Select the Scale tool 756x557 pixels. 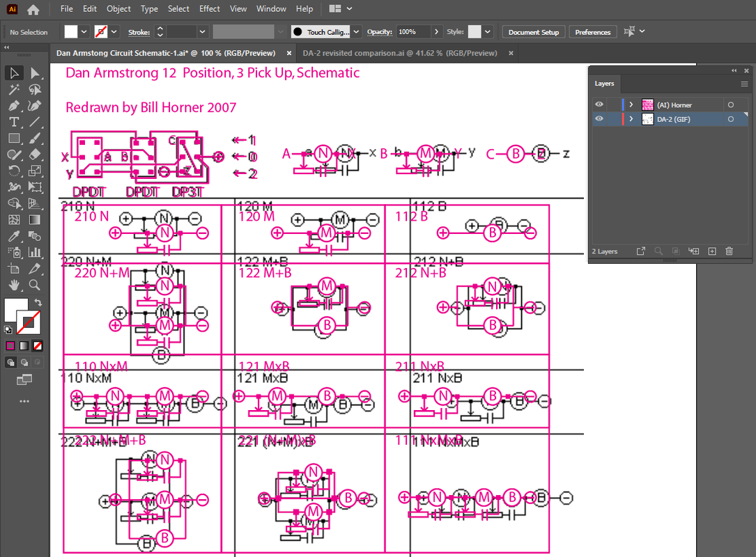point(35,171)
